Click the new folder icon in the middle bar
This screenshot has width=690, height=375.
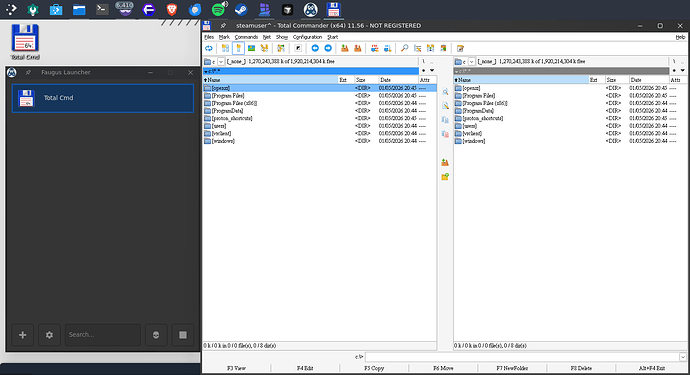coord(445,176)
